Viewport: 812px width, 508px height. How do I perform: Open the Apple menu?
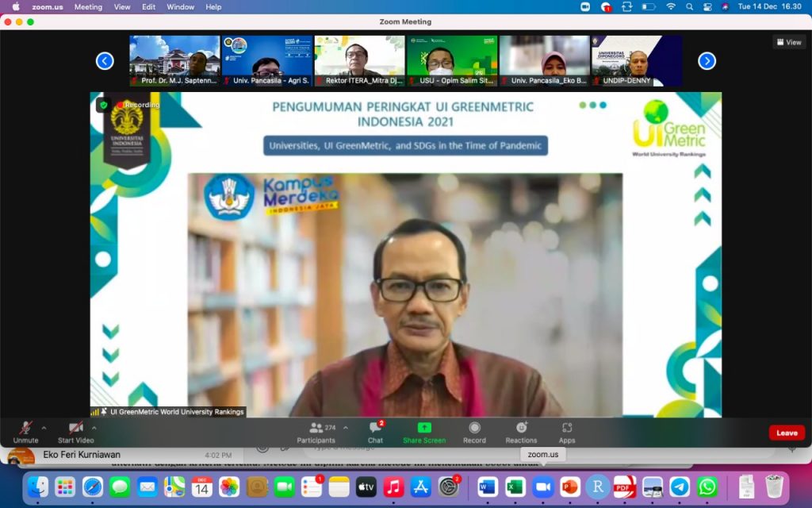pyautogui.click(x=16, y=6)
